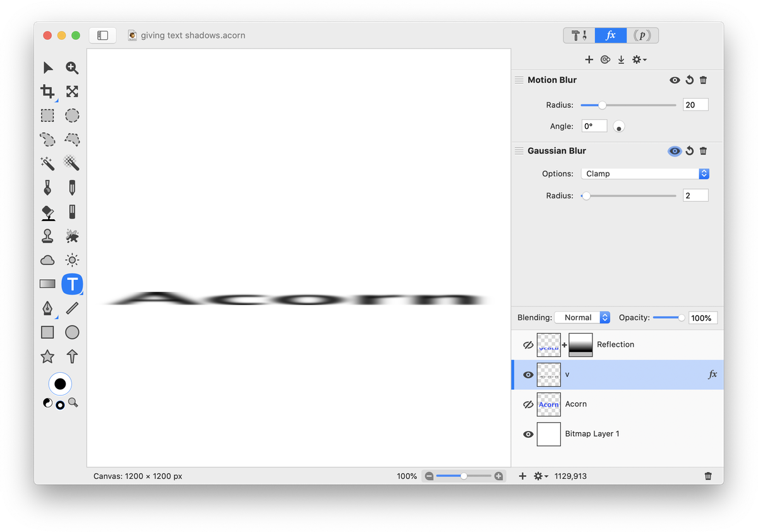Show the hidden Reflection layer
The height and width of the screenshot is (532, 758).
529,345
